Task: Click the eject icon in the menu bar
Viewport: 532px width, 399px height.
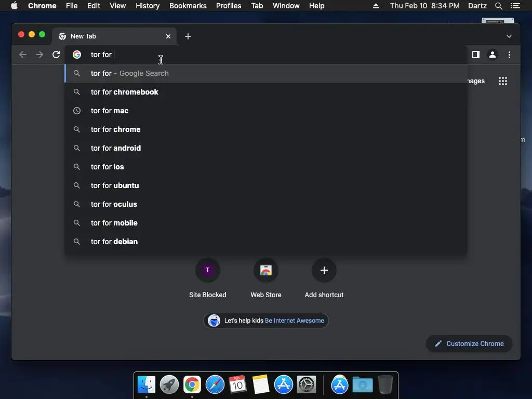Action: coord(376,6)
